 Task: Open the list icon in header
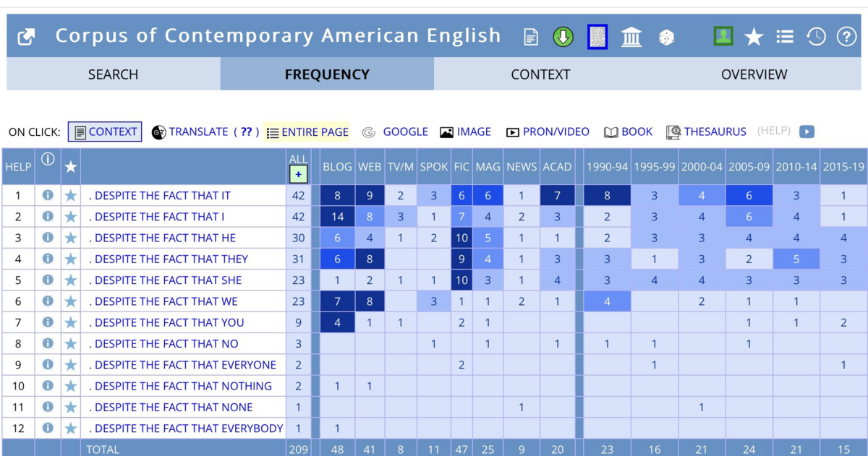(x=785, y=37)
